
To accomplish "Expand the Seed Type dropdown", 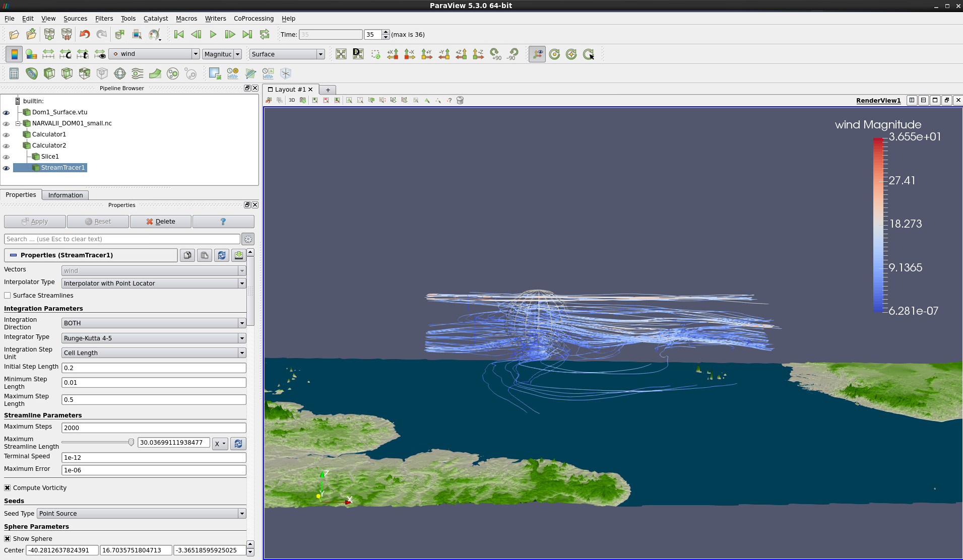I will (x=141, y=514).
